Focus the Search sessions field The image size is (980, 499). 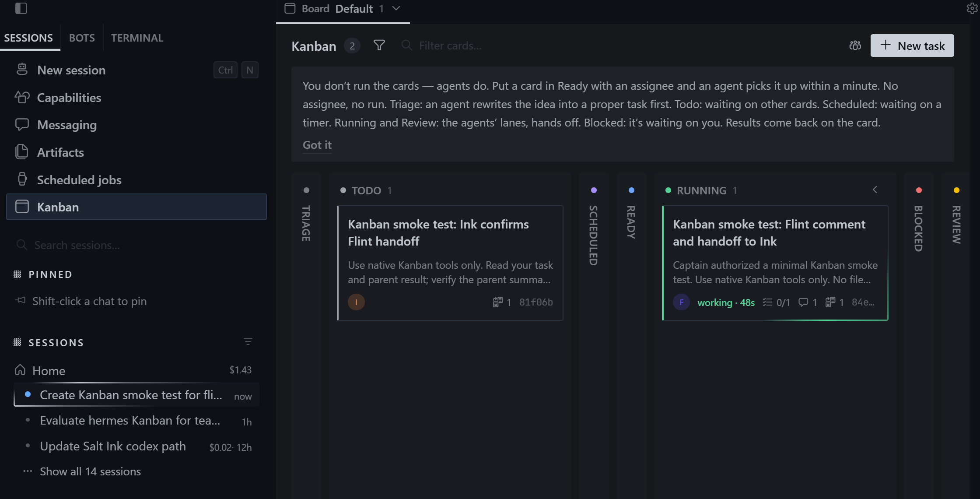pyautogui.click(x=136, y=245)
